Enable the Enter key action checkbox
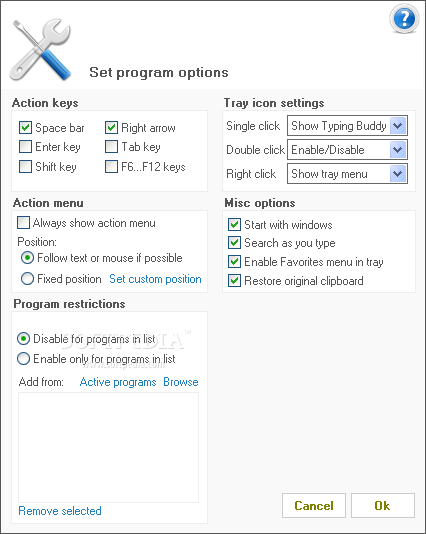The image size is (426, 534). [26, 147]
